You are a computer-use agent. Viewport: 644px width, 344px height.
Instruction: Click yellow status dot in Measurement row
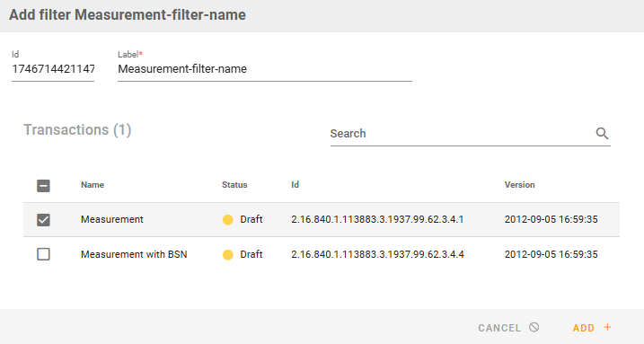[228, 220]
